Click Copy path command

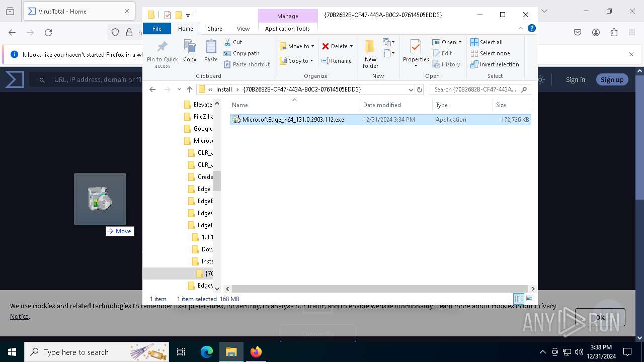pyautogui.click(x=242, y=53)
